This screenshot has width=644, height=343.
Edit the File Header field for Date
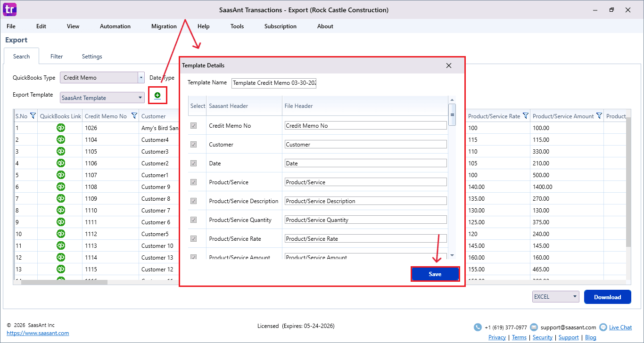[365, 163]
